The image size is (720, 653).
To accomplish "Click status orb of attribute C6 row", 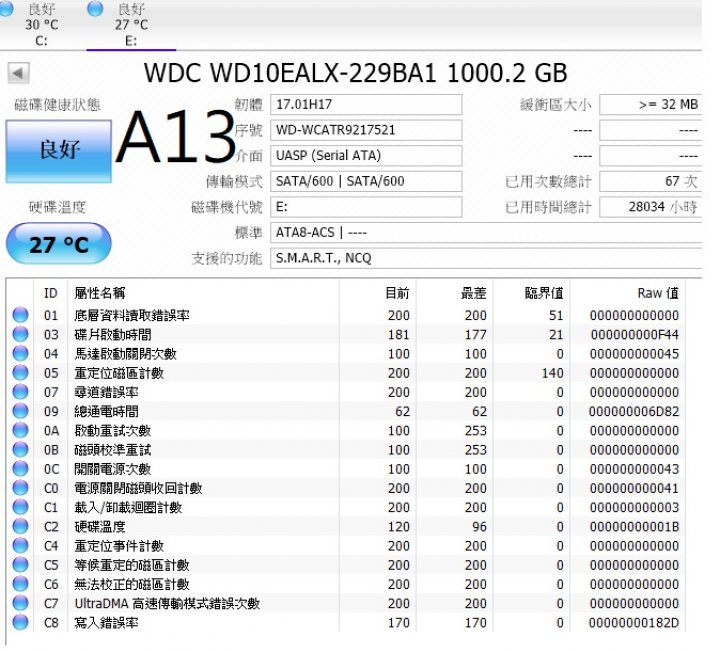I will coord(20,584).
